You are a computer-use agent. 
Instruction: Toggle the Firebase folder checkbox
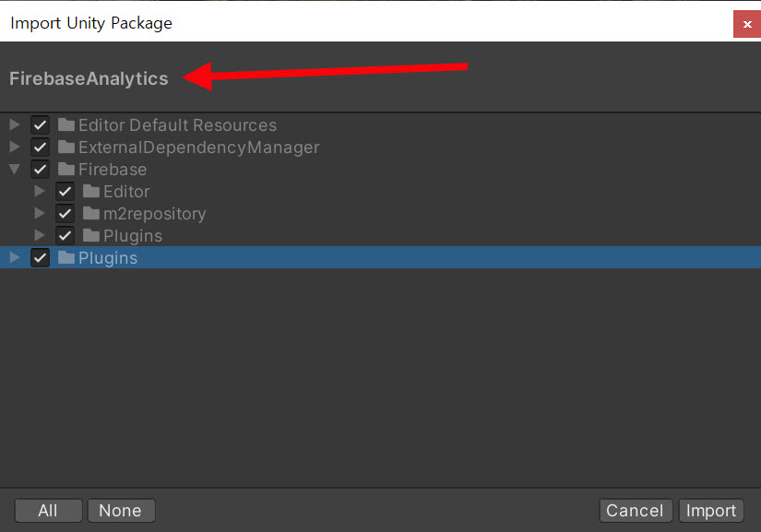(40, 170)
